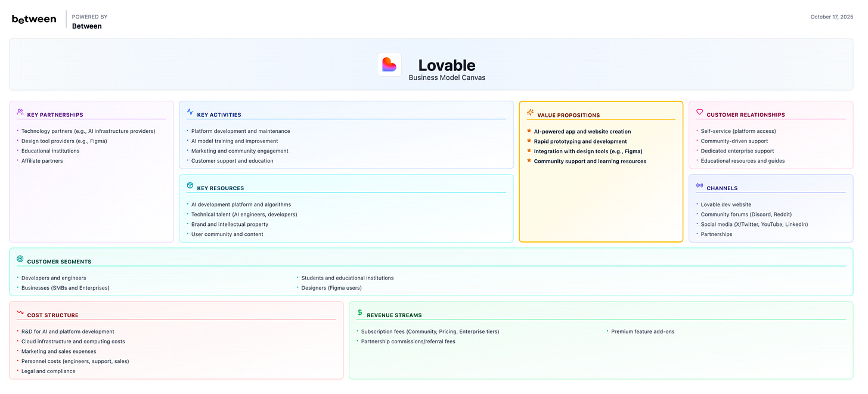868x394 pixels.
Task: Click the 'CUSTOMER SEGMENTS' heading
Action: click(60, 262)
